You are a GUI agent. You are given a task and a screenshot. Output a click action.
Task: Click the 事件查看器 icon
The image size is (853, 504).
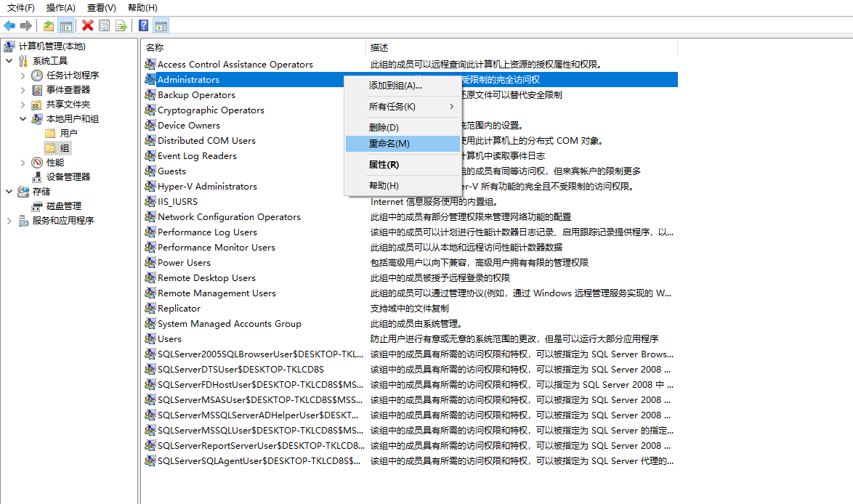click(37, 90)
